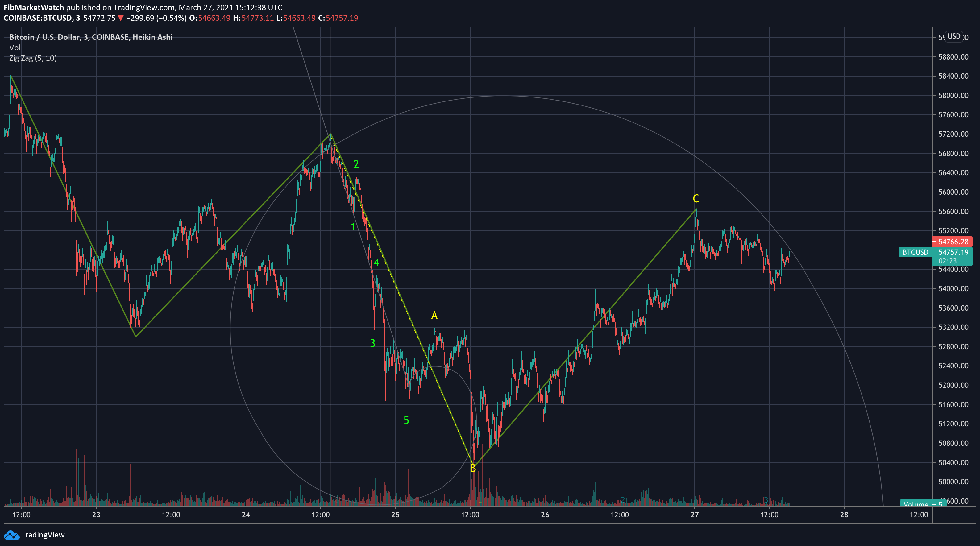
Task: Click the TradingView text beside the logo
Action: coord(43,535)
